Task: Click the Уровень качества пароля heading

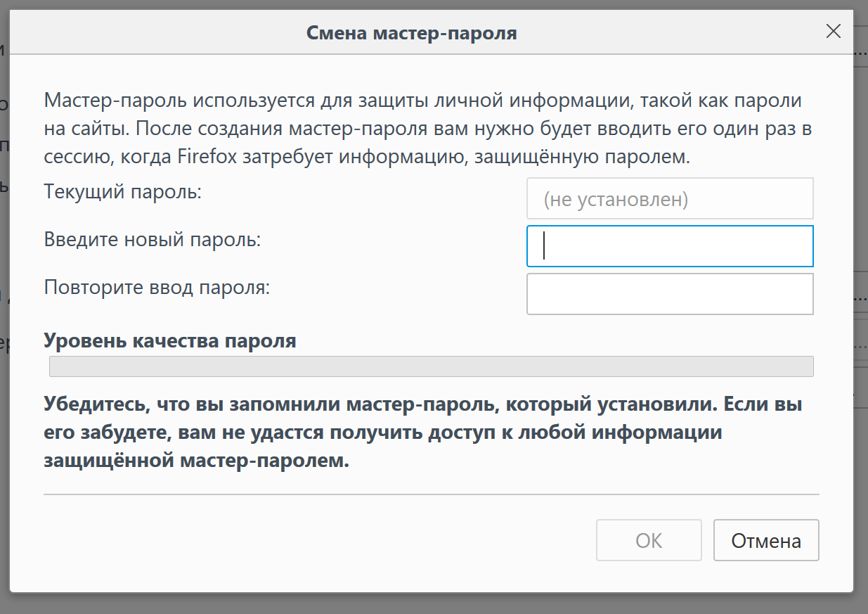Action: point(170,341)
